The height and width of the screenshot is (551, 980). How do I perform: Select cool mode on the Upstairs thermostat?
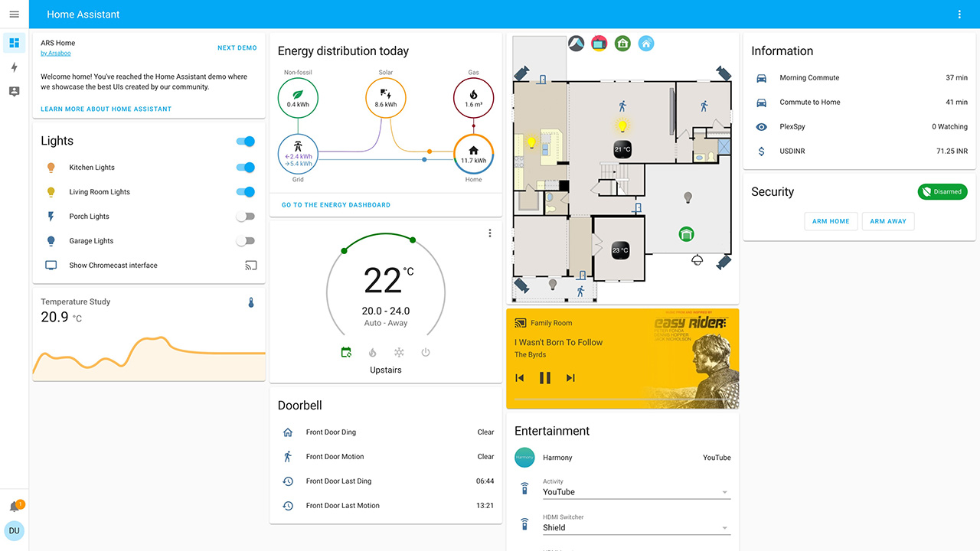point(398,353)
